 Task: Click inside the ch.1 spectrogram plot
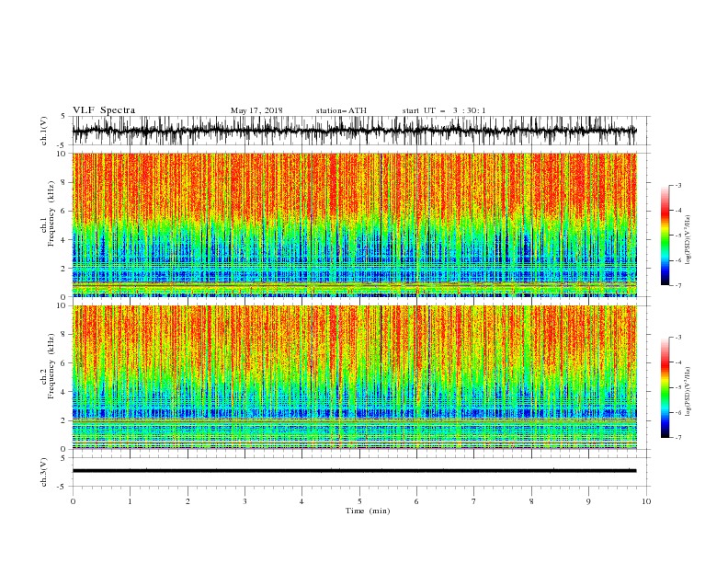pos(354,224)
